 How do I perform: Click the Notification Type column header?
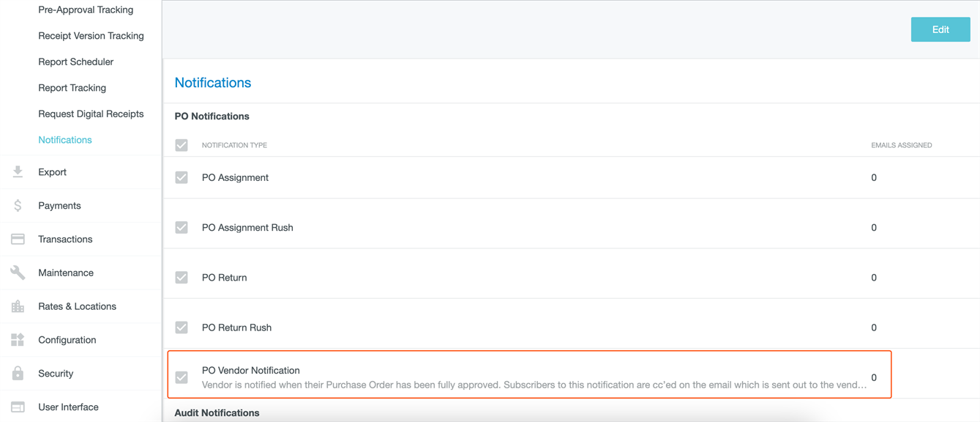[x=234, y=145]
